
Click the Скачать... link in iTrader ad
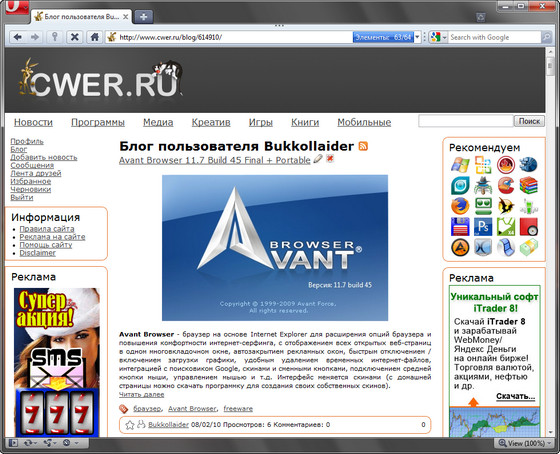(x=515, y=396)
